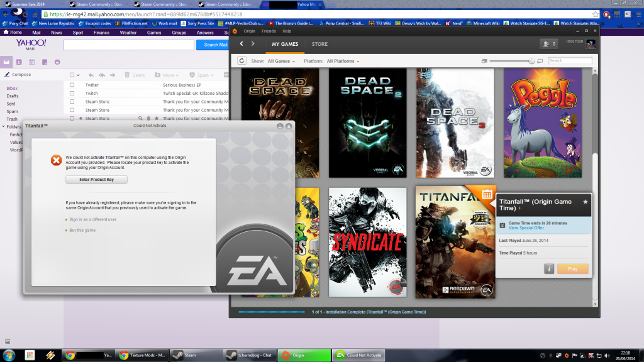Expand the Titanfall Origin Game Time arrow
The height and width of the screenshot is (362, 644).
pos(519,209)
